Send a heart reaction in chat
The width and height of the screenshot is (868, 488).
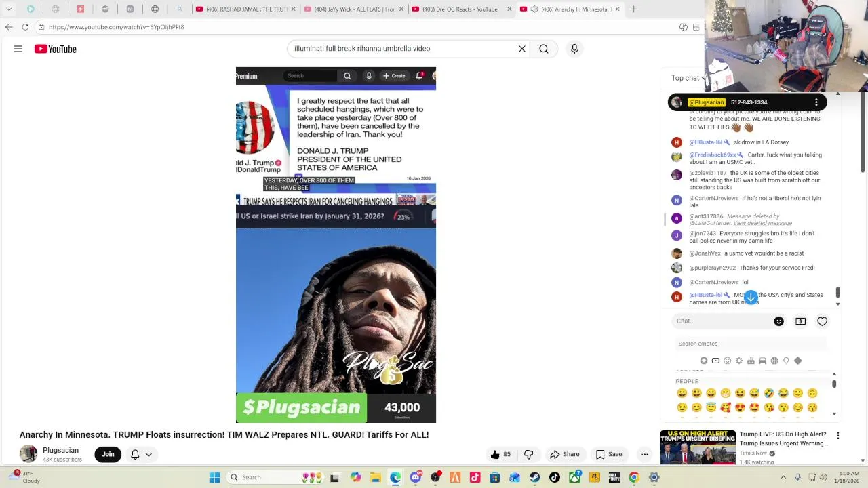tap(822, 321)
